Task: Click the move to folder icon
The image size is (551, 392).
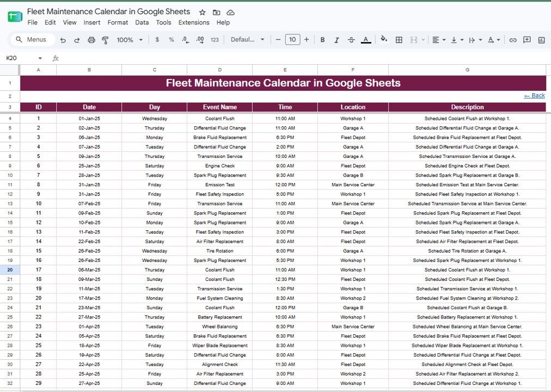Action: tap(217, 13)
